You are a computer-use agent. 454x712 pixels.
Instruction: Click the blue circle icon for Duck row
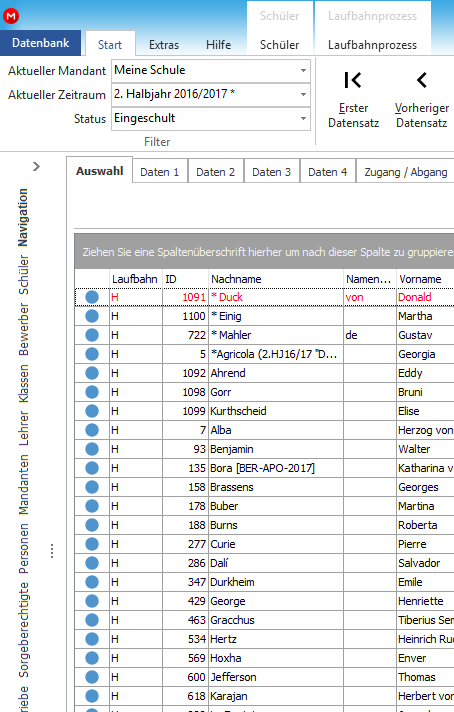(92, 297)
